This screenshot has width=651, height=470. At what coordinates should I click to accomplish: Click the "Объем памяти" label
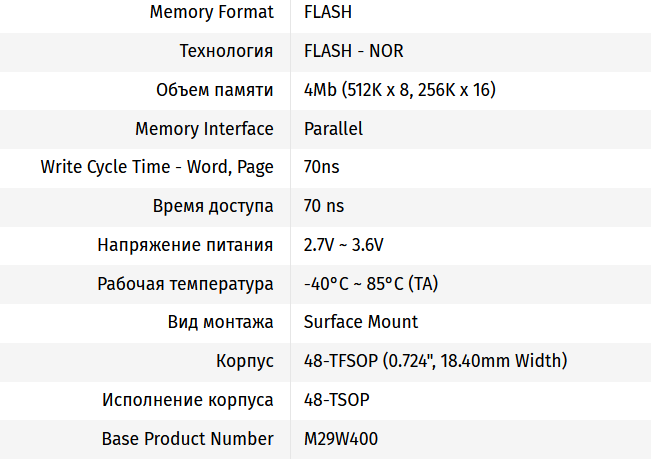(214, 90)
